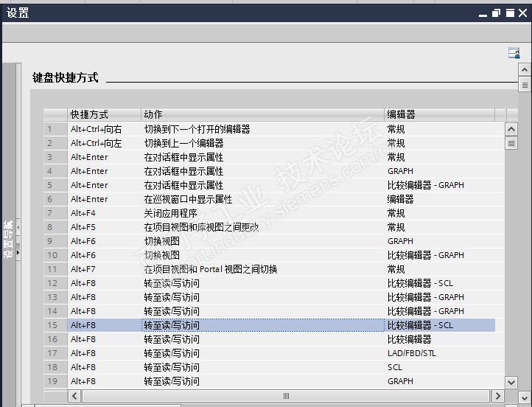Select row 10 切换视图 action cell
The width and height of the screenshot is (532, 407).
coord(262,255)
